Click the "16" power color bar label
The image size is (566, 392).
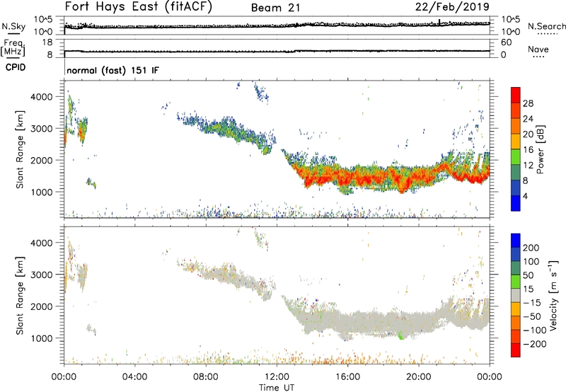(528, 150)
